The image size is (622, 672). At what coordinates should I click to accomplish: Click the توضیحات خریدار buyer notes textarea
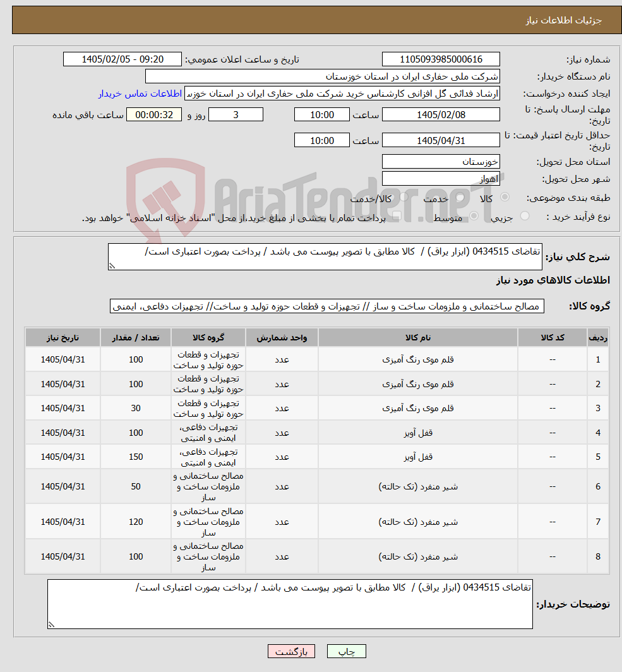click(290, 604)
